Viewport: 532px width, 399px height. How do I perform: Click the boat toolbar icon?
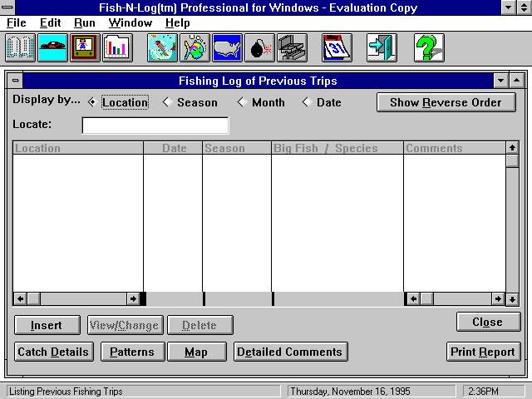pos(52,48)
